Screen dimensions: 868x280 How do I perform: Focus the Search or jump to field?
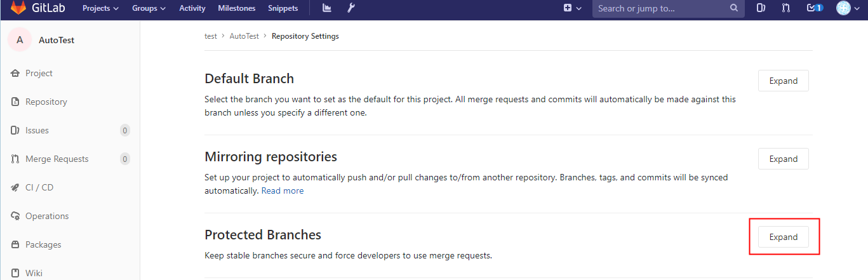662,8
